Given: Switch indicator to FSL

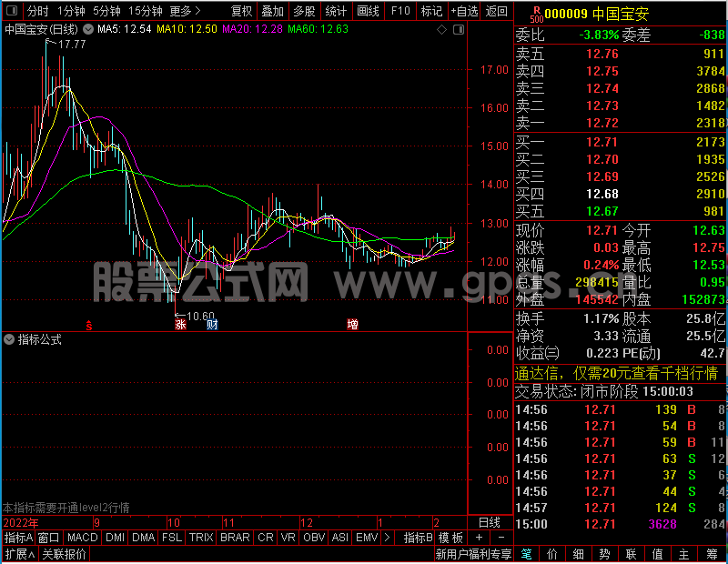Looking at the screenshot, I should point(172,538).
